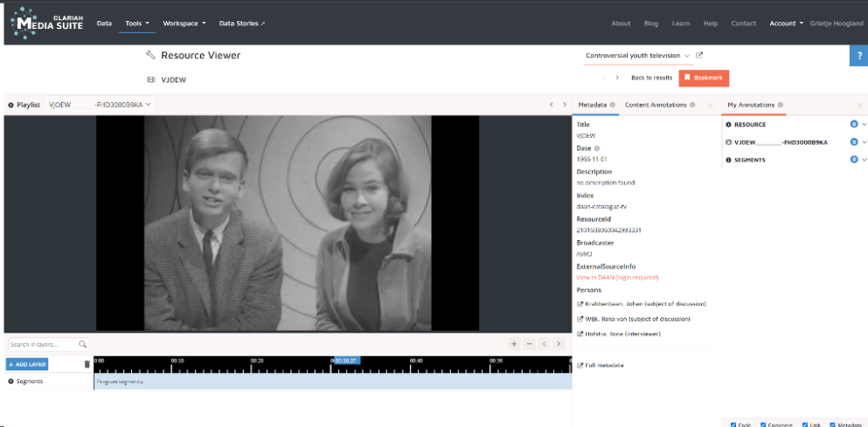Click the search magnifier in layers search
The height and width of the screenshot is (427, 868).
[83, 345]
